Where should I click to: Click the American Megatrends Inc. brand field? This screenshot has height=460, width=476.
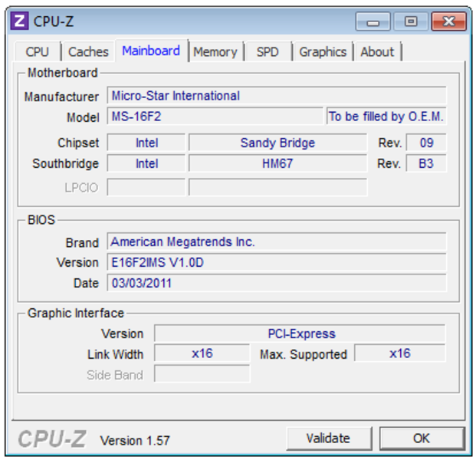[x=276, y=242]
